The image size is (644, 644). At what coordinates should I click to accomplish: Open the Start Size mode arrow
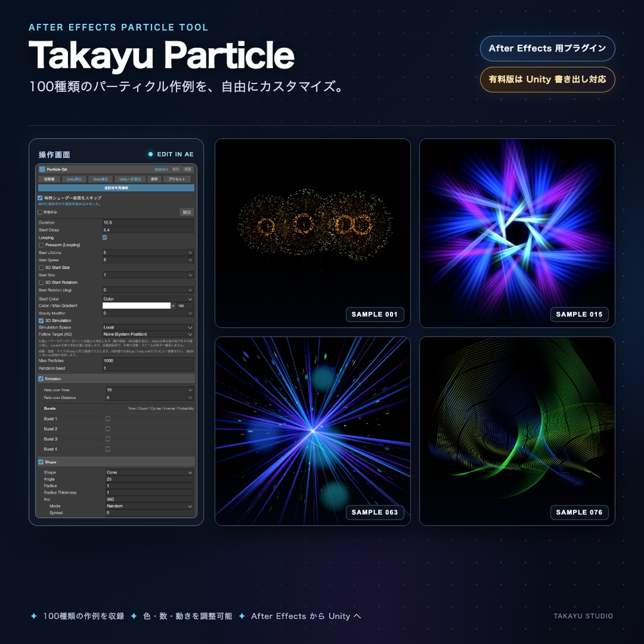pyautogui.click(x=190, y=275)
